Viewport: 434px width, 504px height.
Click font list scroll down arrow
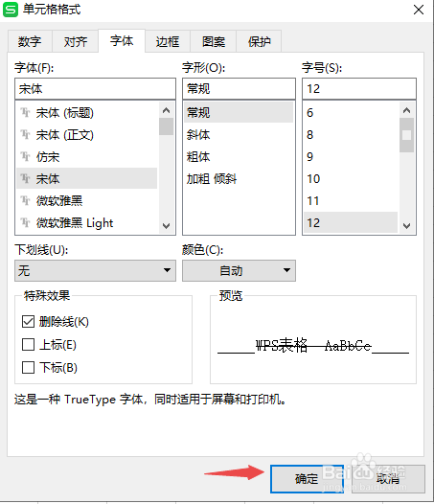tap(166, 225)
